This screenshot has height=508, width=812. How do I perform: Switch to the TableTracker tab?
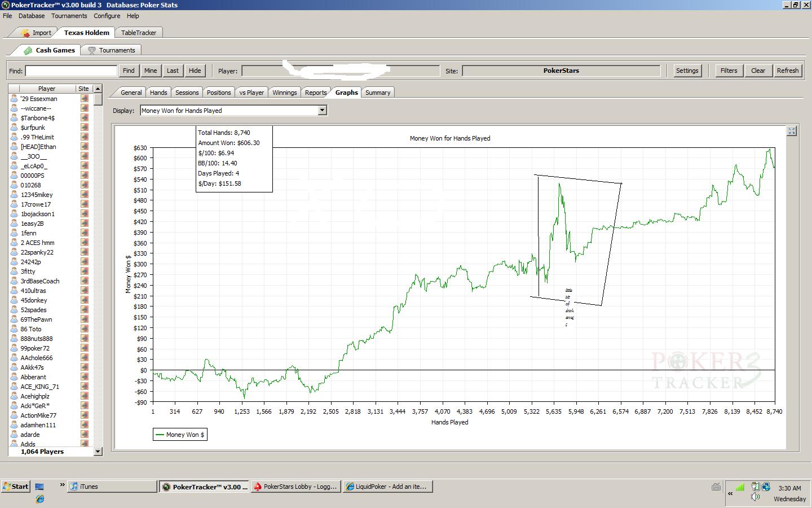coord(139,33)
